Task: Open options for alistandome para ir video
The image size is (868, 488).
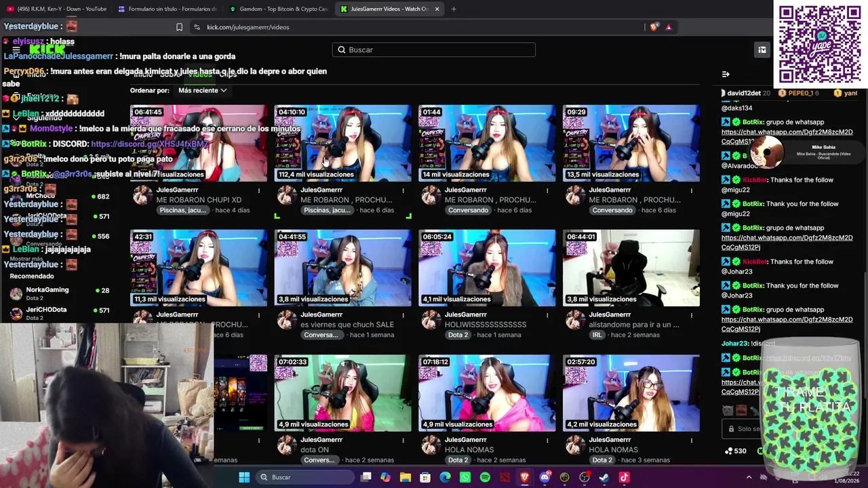Action: pyautogui.click(x=691, y=315)
